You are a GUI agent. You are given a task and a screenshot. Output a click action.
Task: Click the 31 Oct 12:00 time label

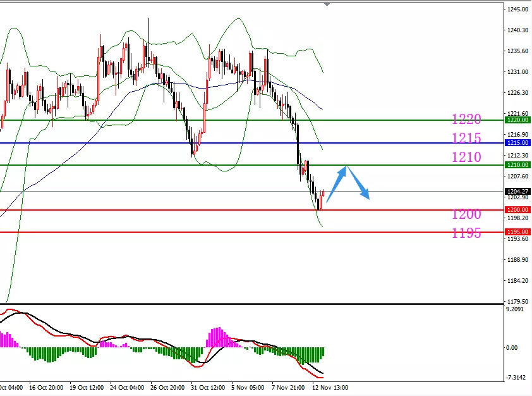[x=207, y=387]
